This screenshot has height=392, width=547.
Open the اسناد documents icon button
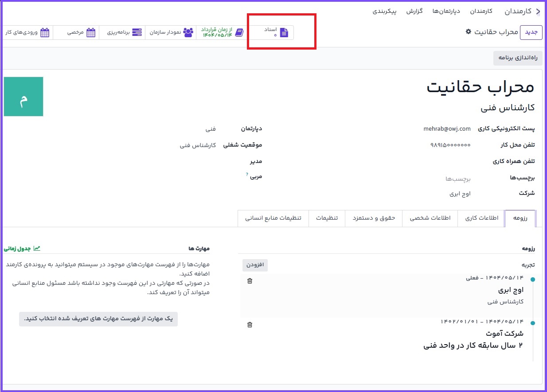click(284, 32)
